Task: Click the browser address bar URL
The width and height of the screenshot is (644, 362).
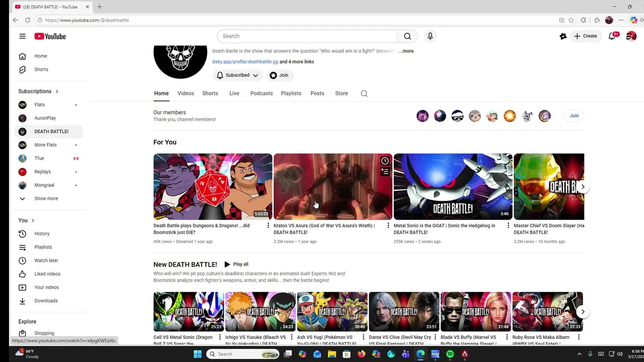Action: click(87, 20)
